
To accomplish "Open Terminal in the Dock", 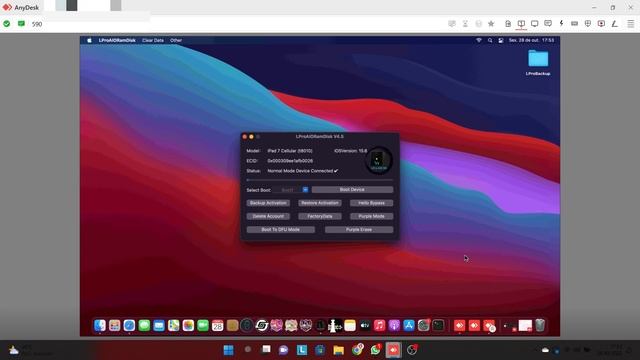I will pos(438,325).
